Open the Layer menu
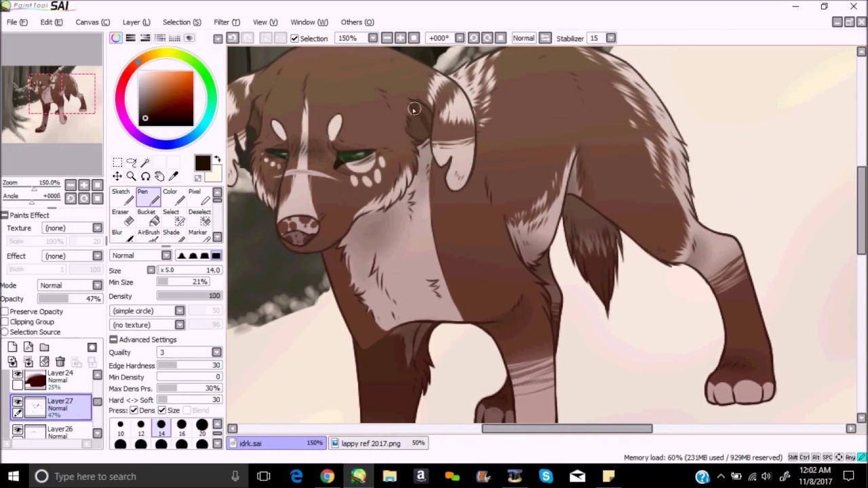The width and height of the screenshot is (868, 488). click(x=136, y=22)
